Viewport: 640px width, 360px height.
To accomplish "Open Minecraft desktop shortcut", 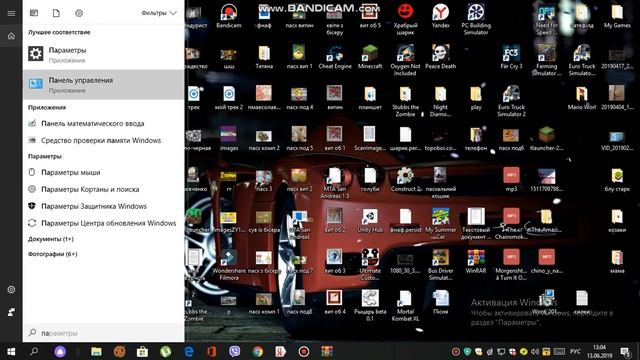I will coord(370,57).
